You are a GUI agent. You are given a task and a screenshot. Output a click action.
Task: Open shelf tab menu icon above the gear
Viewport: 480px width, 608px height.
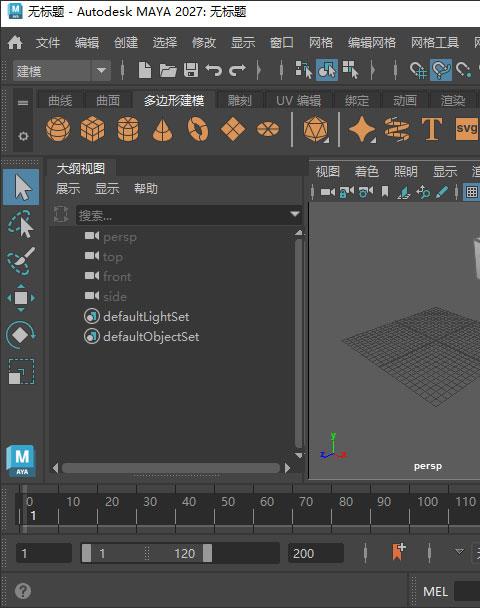coord(23,103)
